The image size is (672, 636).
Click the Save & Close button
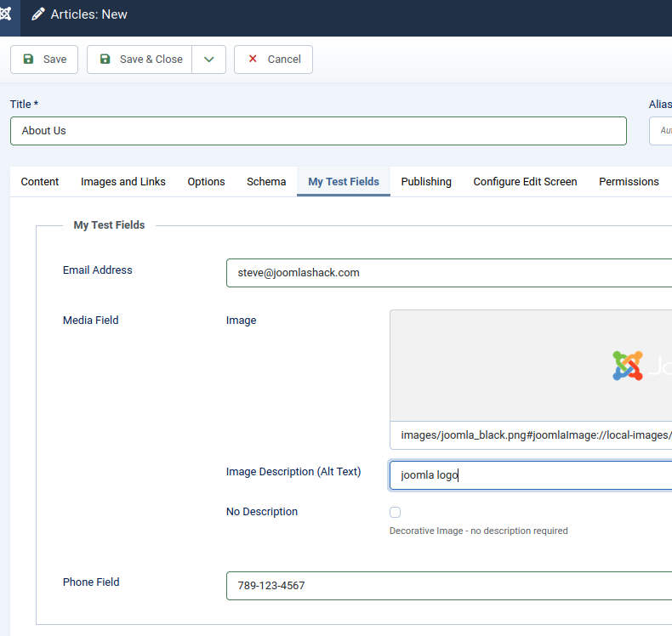[140, 60]
